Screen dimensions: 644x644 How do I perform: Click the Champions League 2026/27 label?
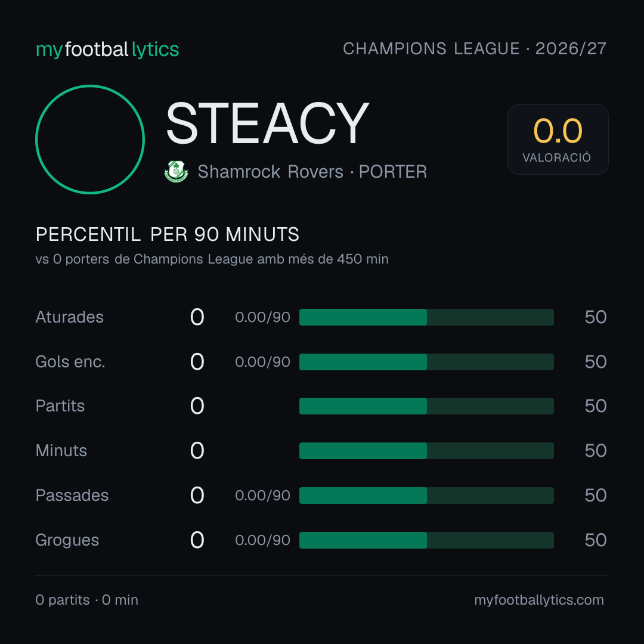(475, 48)
